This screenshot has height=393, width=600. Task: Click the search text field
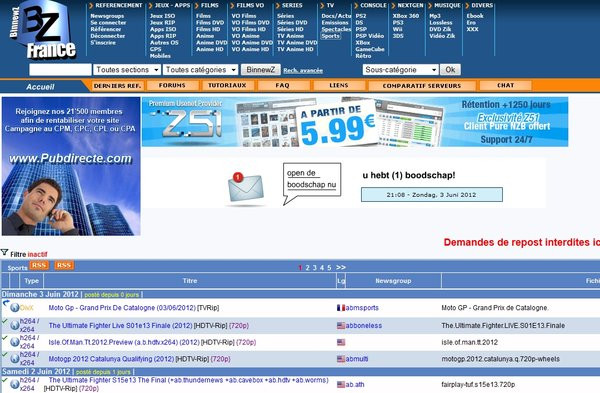pyautogui.click(x=60, y=70)
